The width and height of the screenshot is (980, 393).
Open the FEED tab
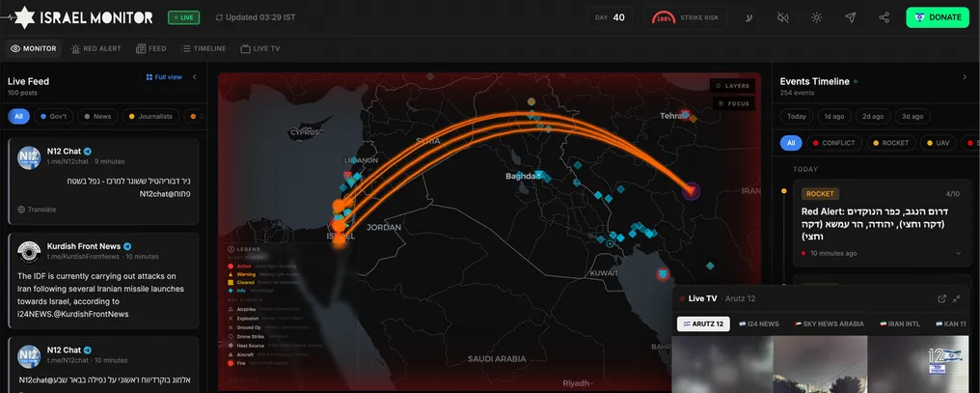point(151,48)
